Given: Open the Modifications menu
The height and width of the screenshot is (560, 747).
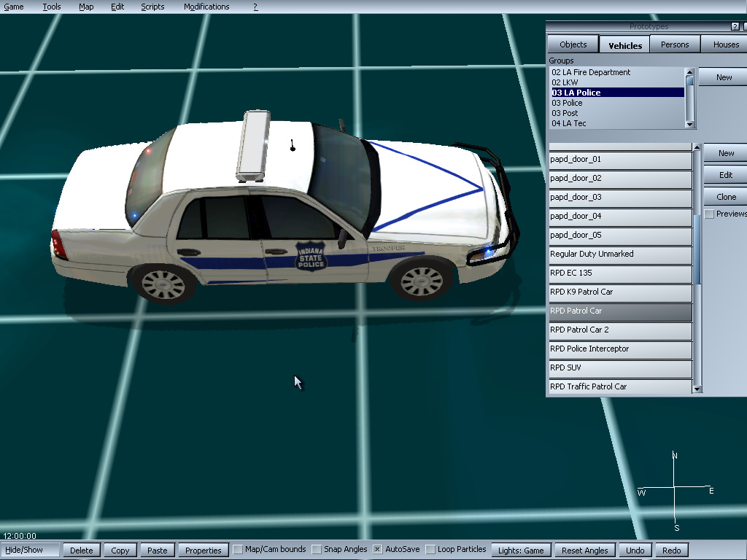Looking at the screenshot, I should coord(206,7).
